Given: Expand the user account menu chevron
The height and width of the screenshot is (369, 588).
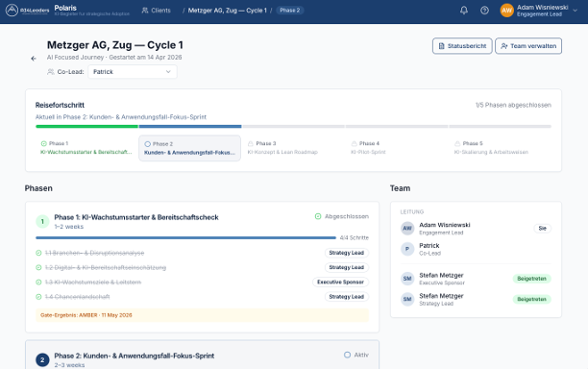Looking at the screenshot, I should click(575, 11).
